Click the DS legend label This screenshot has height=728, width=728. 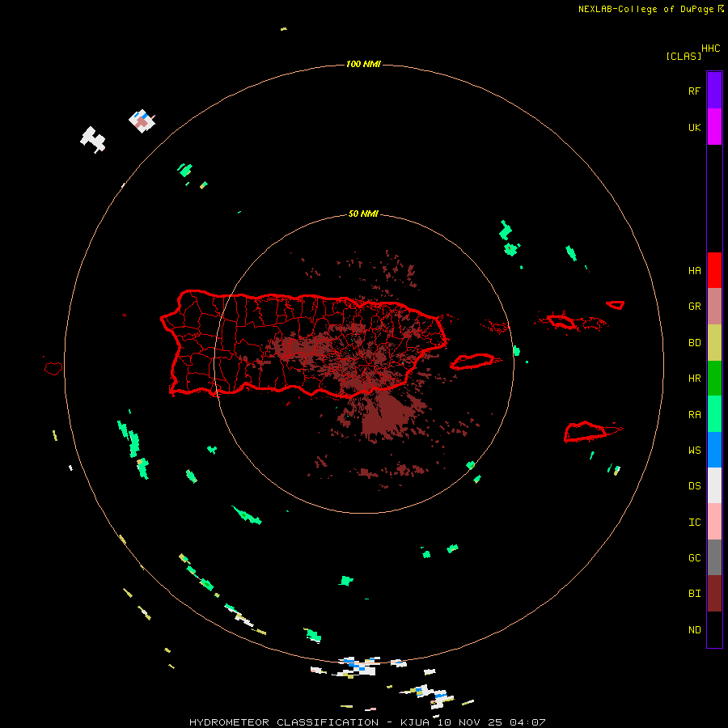(694, 486)
